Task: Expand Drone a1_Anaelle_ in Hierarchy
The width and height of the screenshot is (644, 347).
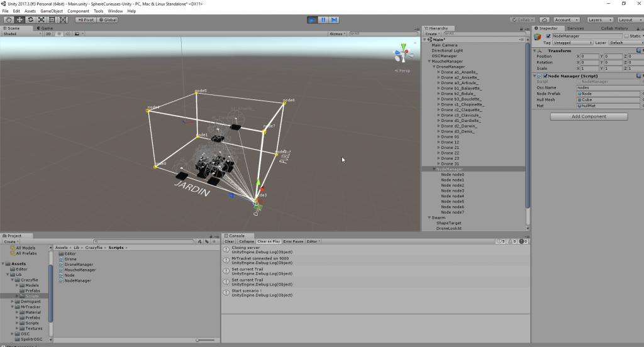Action: pos(438,72)
